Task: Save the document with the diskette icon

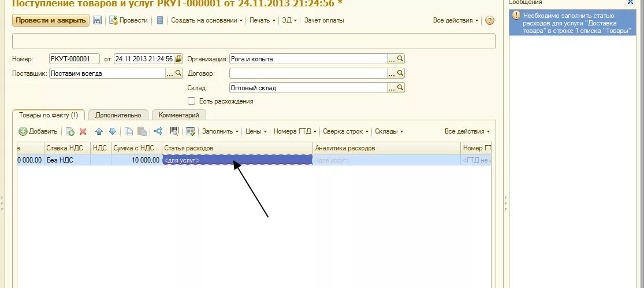Action: [x=98, y=20]
